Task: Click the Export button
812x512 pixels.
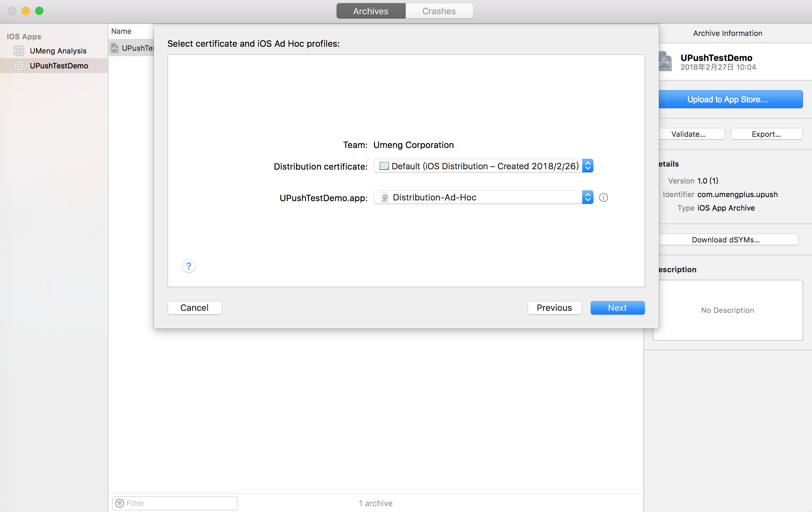Action: (767, 134)
